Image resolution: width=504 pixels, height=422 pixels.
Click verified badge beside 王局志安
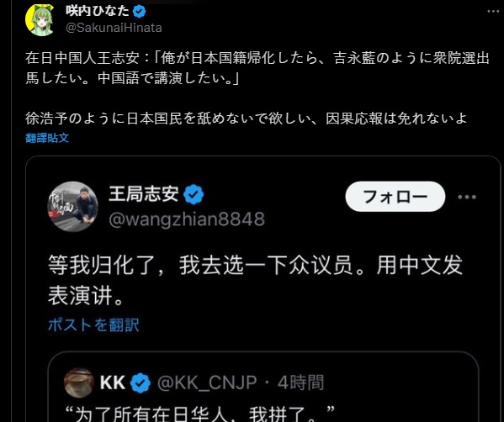(x=194, y=194)
